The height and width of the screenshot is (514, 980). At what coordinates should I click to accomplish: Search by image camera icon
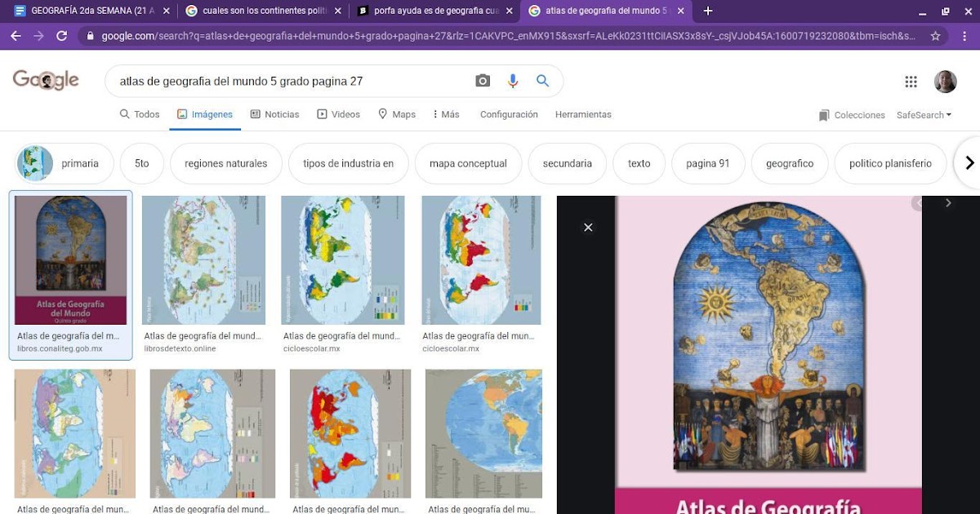click(x=483, y=81)
